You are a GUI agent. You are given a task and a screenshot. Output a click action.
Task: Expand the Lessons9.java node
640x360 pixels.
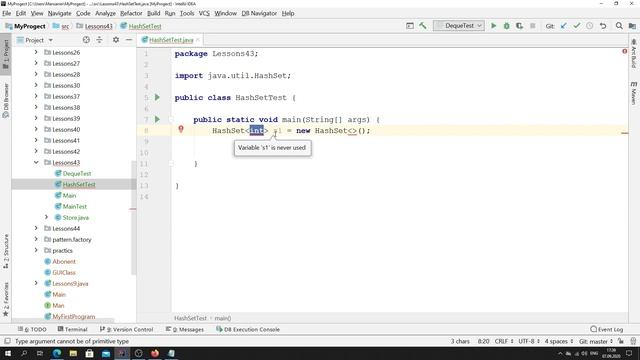[36, 283]
